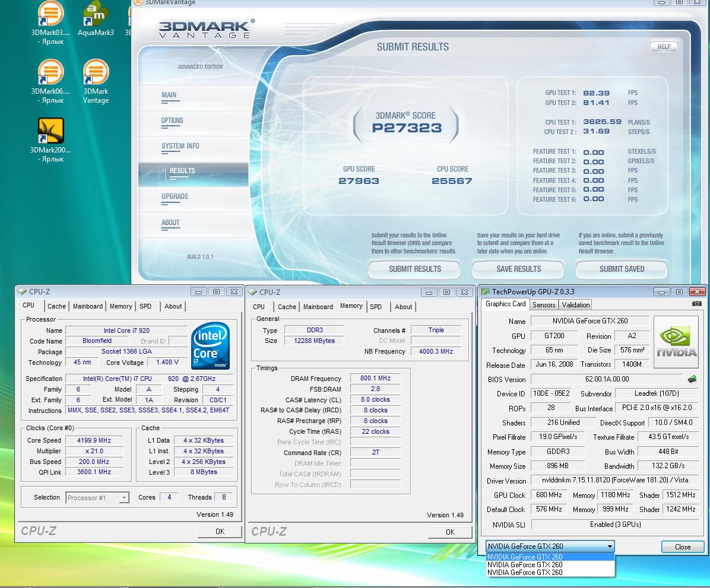Click the GPU-Z Driver Version field
This screenshot has height=588, width=710.
click(615, 480)
